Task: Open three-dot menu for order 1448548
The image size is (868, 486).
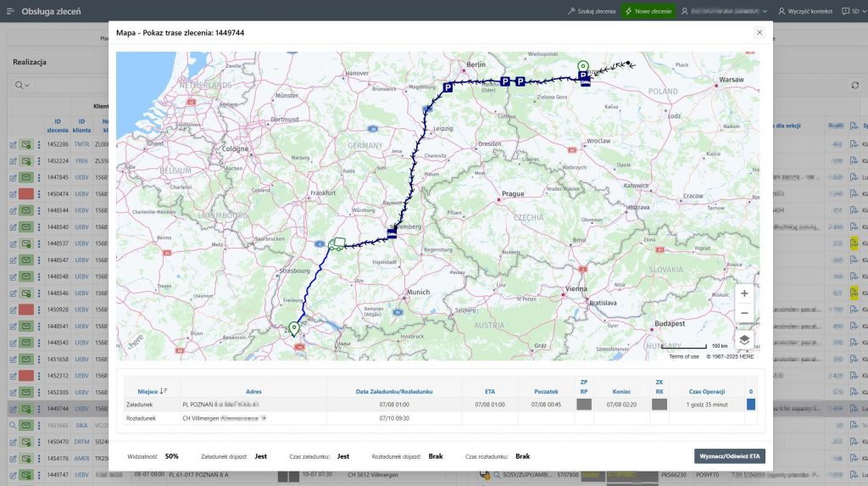Action: [x=39, y=277]
